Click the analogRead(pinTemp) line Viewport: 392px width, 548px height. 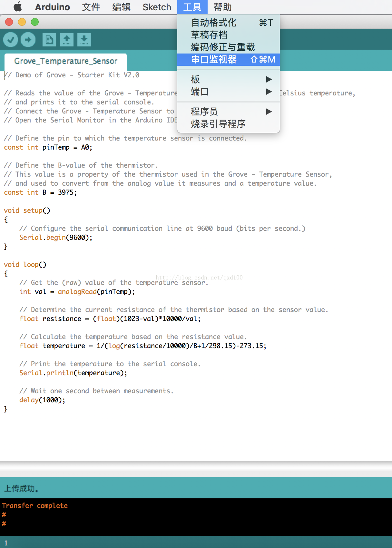tap(77, 292)
